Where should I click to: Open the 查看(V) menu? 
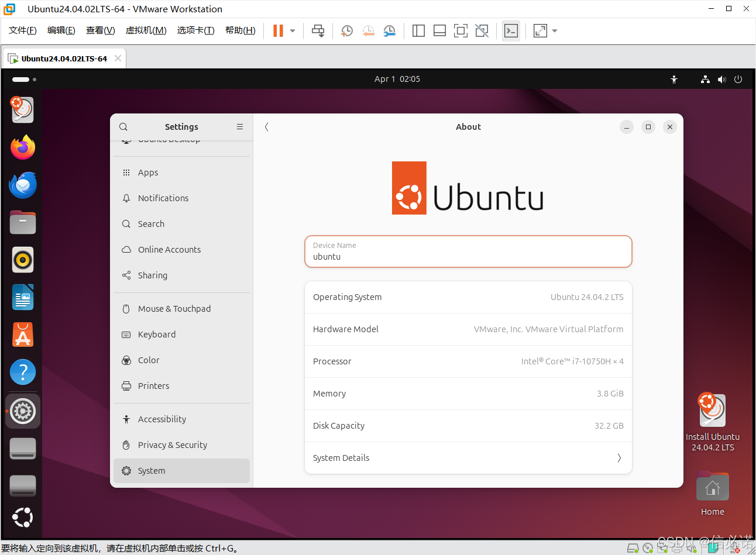(101, 30)
